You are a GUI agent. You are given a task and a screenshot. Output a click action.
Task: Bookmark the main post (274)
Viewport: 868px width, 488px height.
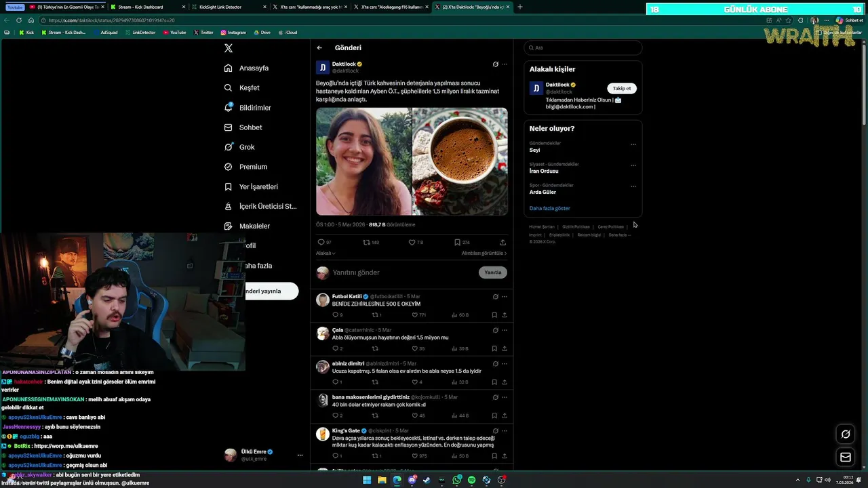[462, 242]
